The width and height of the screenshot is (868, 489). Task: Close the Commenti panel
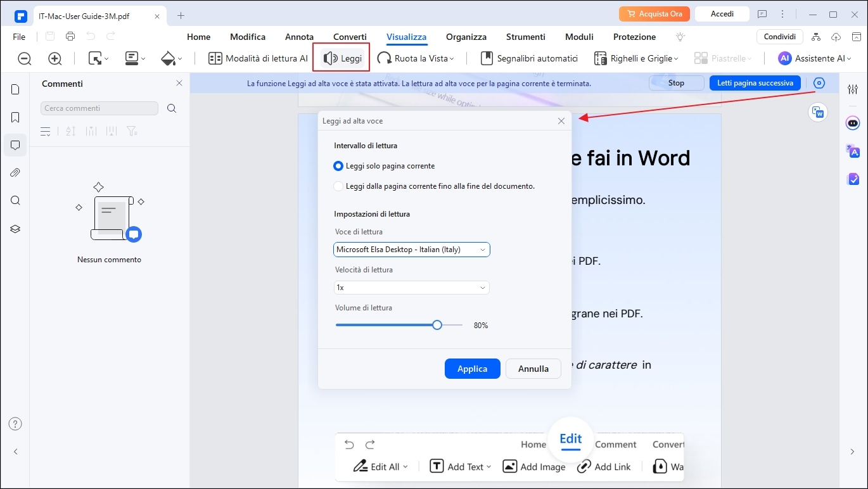tap(179, 84)
